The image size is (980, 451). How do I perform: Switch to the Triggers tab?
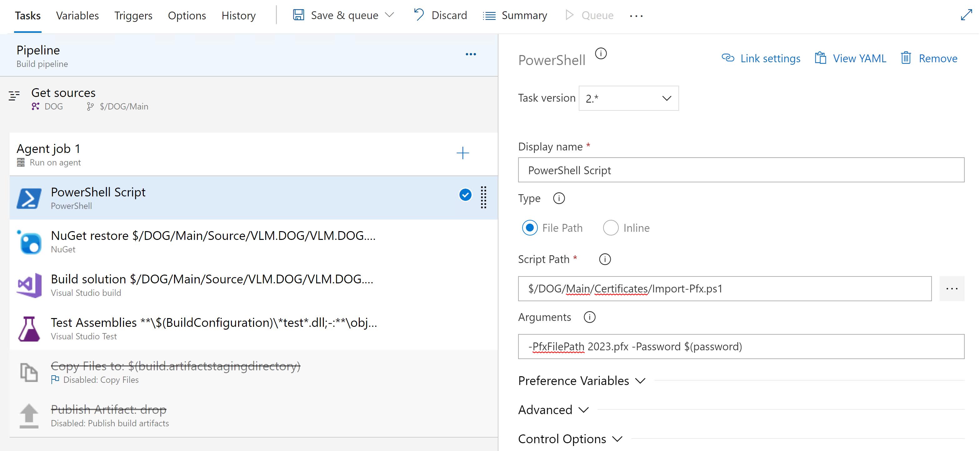pos(133,16)
